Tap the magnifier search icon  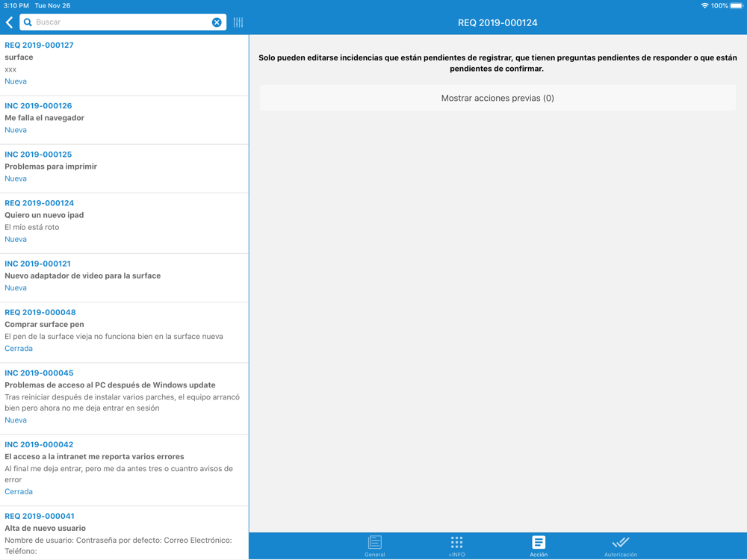pyautogui.click(x=28, y=22)
